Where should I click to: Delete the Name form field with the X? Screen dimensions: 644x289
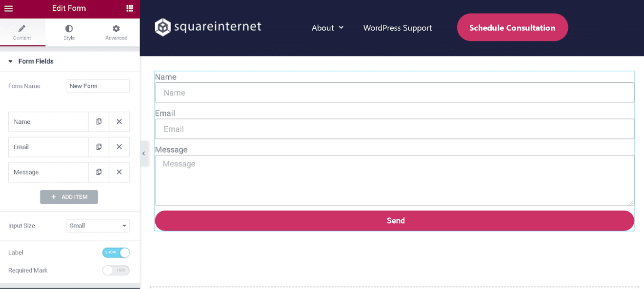[119, 121]
